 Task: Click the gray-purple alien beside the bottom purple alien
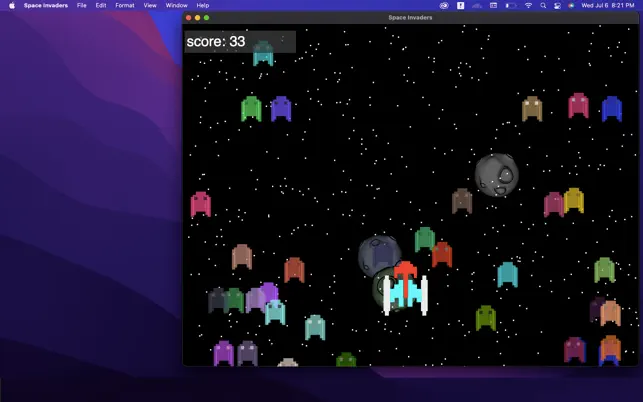(x=247, y=353)
